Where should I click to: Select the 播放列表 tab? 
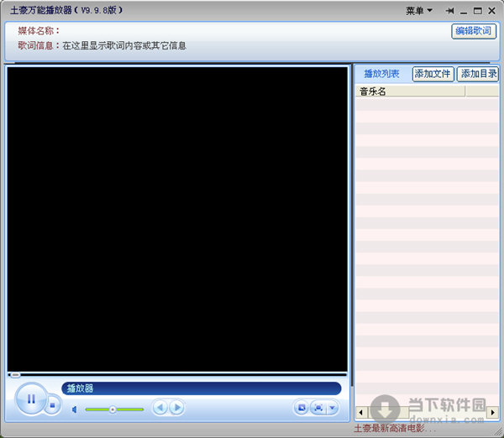click(x=381, y=74)
